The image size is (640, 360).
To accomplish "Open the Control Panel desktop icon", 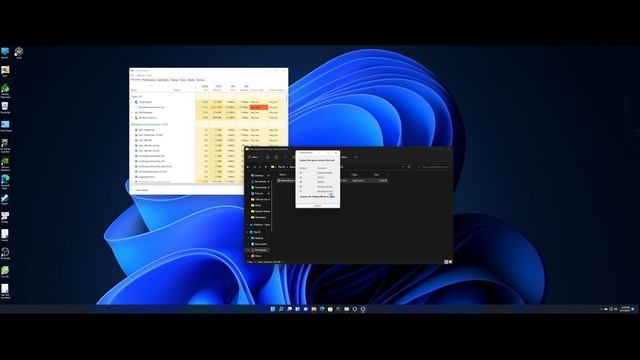I will pyautogui.click(x=5, y=126).
